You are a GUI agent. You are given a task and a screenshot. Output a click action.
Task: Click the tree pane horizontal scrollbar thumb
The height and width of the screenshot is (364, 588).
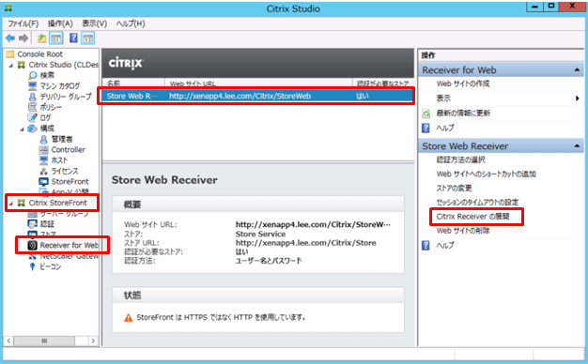coord(44,341)
